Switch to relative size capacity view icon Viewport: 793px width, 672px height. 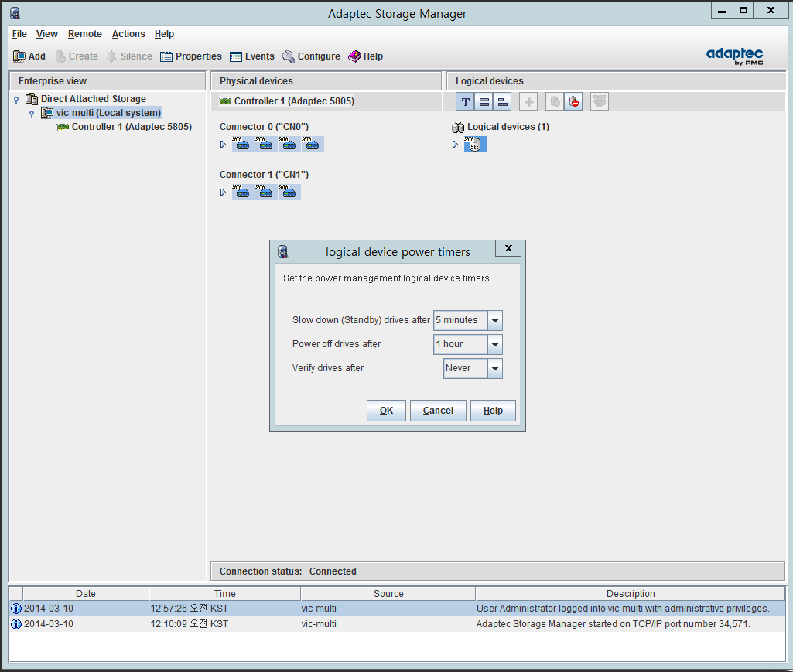coord(502,101)
